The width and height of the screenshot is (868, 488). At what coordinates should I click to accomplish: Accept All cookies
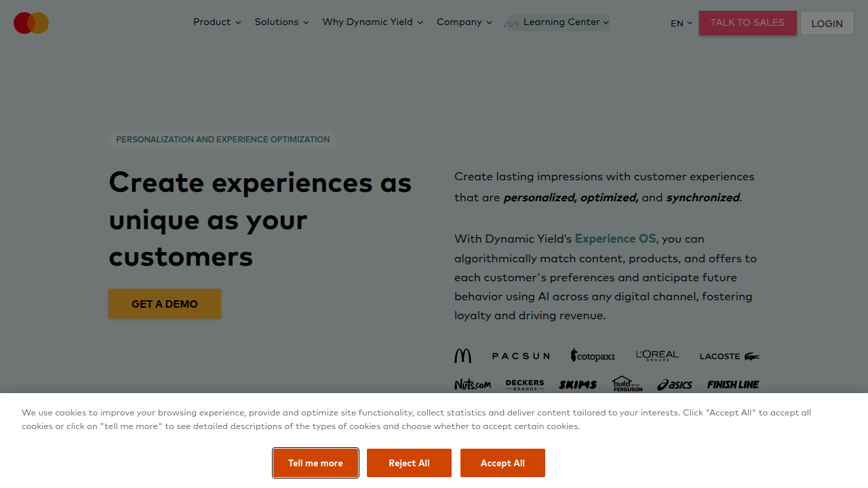[x=502, y=463]
